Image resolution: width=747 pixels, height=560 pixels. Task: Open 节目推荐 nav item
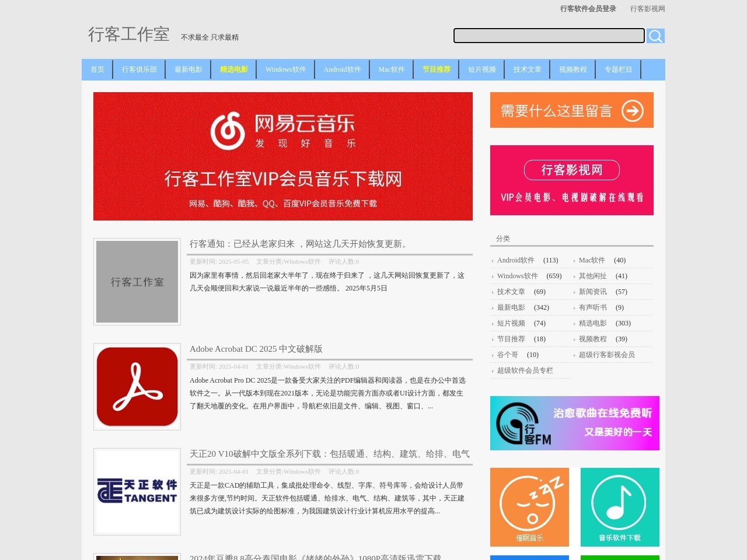click(437, 69)
